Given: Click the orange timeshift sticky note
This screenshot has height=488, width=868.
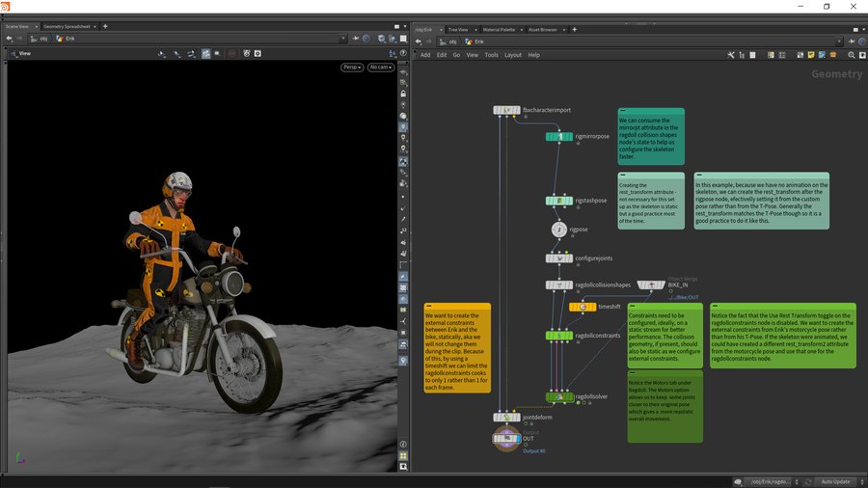Looking at the screenshot, I should [457, 347].
